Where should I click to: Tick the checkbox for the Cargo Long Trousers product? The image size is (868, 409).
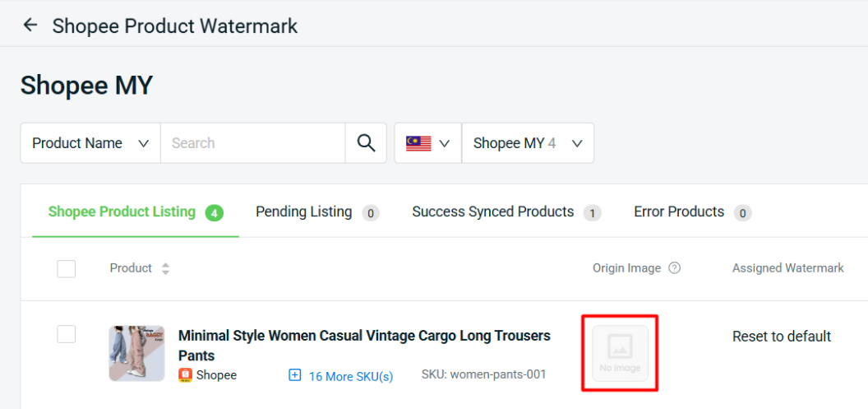(x=67, y=334)
